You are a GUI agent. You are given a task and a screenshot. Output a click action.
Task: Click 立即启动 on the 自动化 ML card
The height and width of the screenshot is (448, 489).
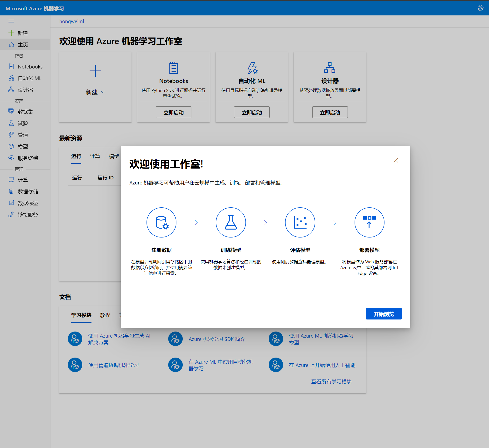(x=252, y=112)
